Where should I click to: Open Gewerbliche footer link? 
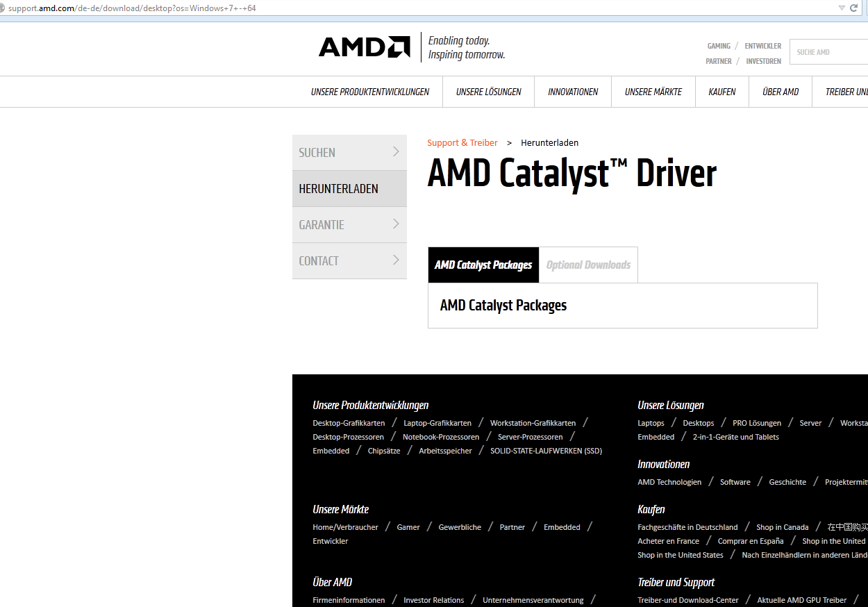(460, 527)
